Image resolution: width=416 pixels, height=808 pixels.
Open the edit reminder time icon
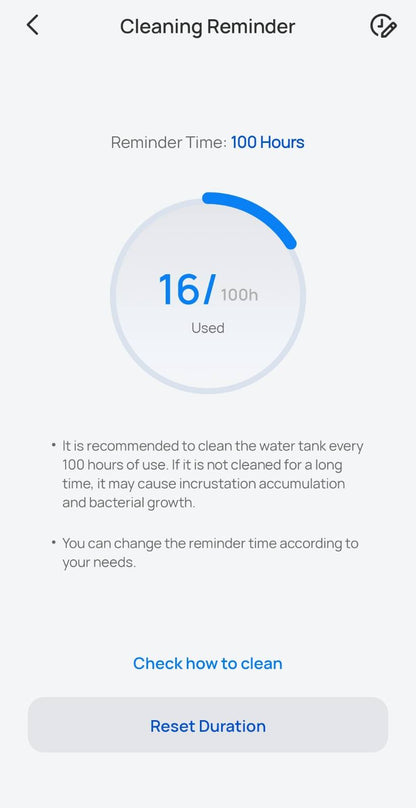(383, 26)
